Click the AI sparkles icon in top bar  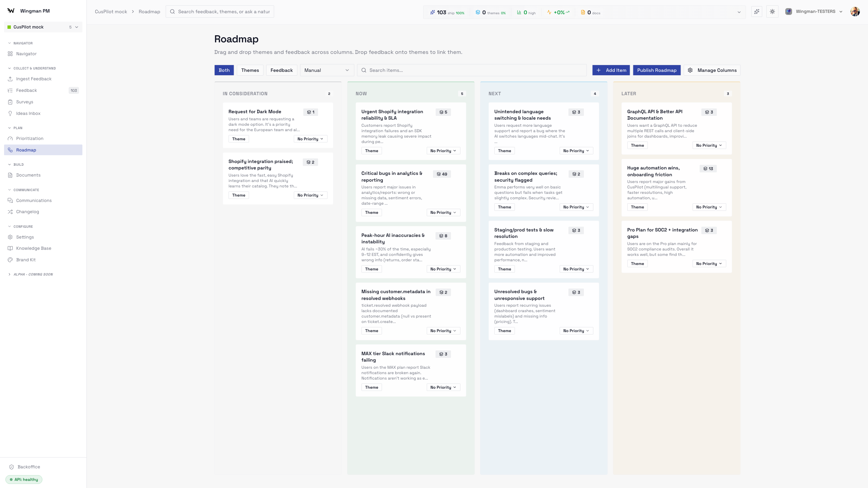tap(756, 11)
